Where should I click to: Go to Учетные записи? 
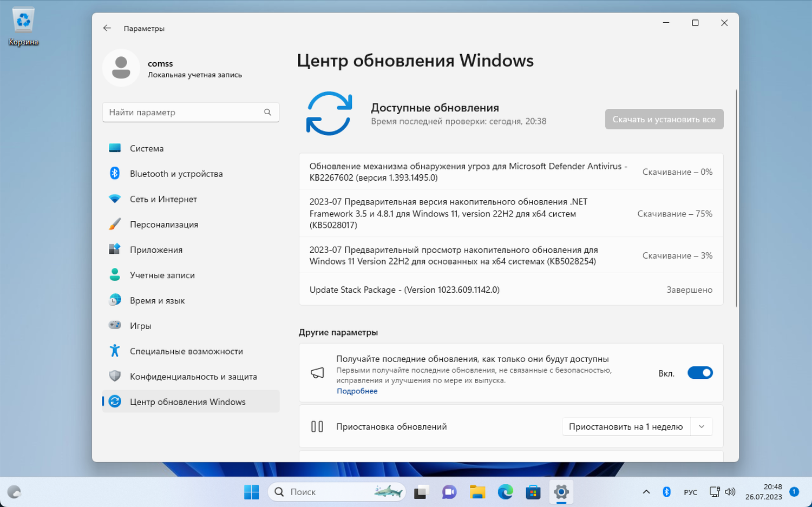click(x=191, y=274)
